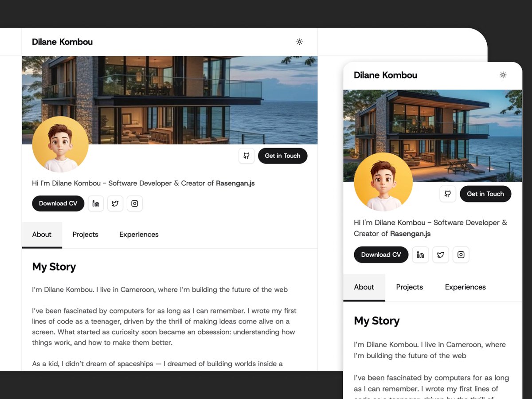Open the GitHub icon on the mobile card
The image size is (532, 399).
(448, 194)
